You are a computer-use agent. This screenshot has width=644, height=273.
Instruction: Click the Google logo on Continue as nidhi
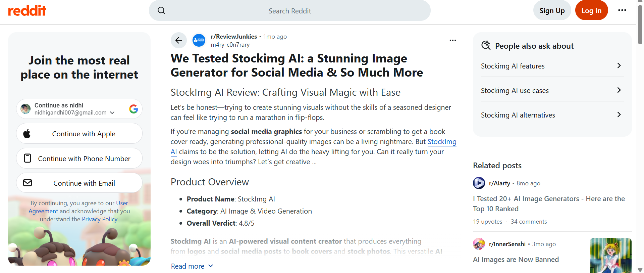pos(133,109)
